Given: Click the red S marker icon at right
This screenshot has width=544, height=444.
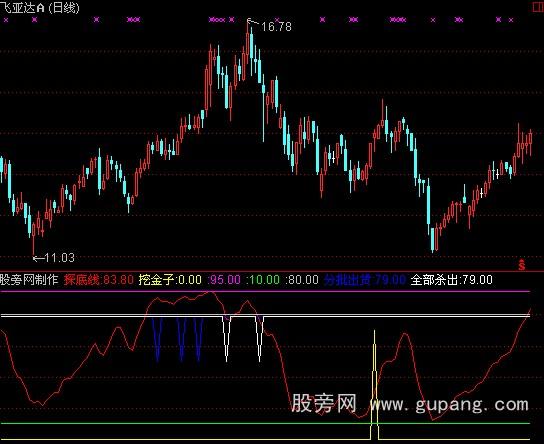Looking at the screenshot, I should [x=521, y=265].
